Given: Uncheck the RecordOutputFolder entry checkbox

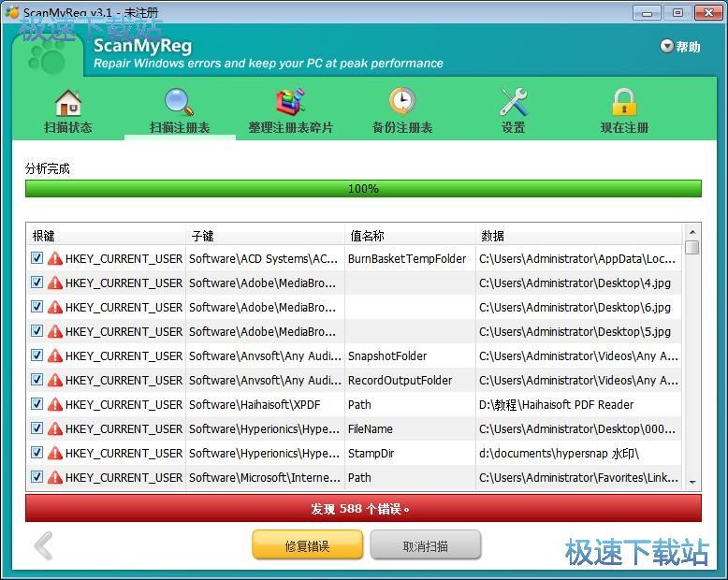Looking at the screenshot, I should (x=36, y=380).
